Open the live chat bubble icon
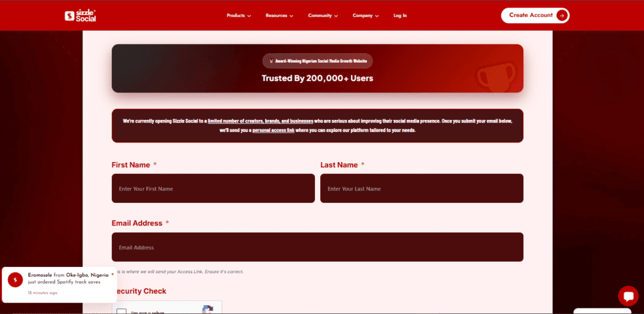 tap(628, 296)
